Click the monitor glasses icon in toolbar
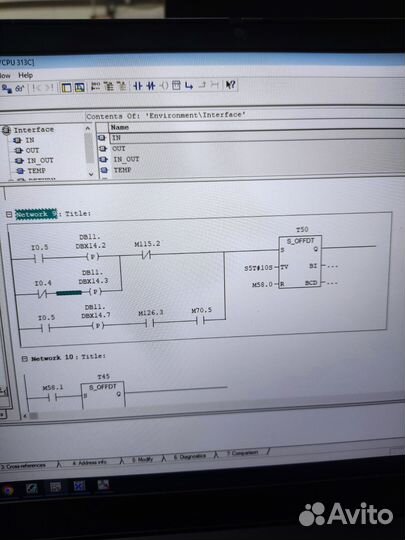The height and width of the screenshot is (540, 405). (20, 88)
